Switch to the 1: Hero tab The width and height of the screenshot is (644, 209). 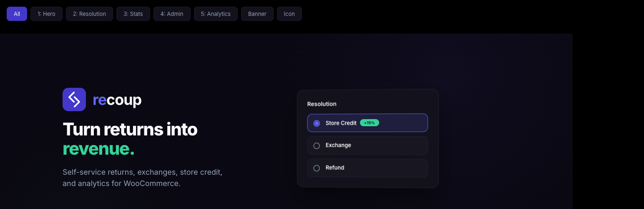click(x=46, y=14)
